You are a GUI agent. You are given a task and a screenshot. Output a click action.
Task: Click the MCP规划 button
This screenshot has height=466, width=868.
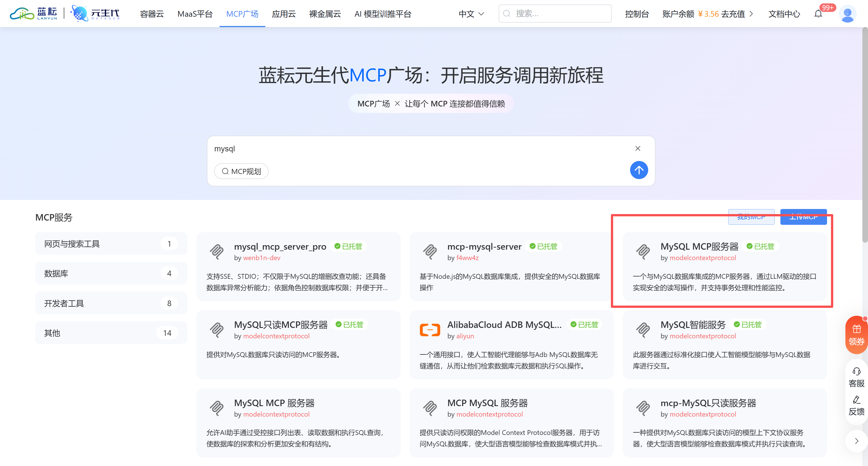click(x=241, y=171)
